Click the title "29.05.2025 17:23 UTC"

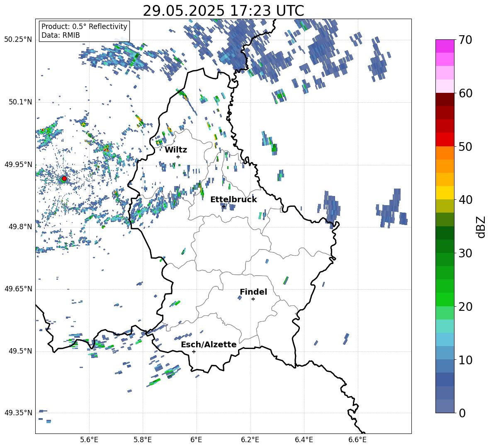pos(223,11)
